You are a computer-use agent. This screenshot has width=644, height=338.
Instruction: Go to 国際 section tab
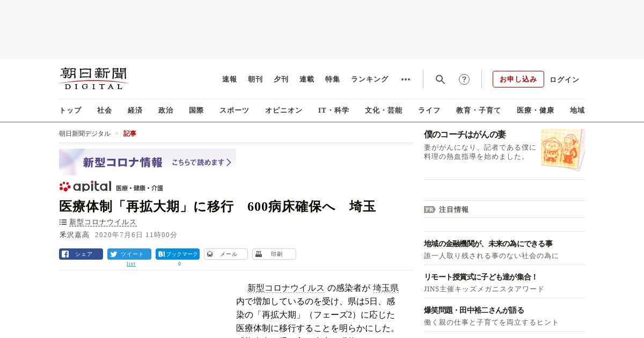pos(196,111)
